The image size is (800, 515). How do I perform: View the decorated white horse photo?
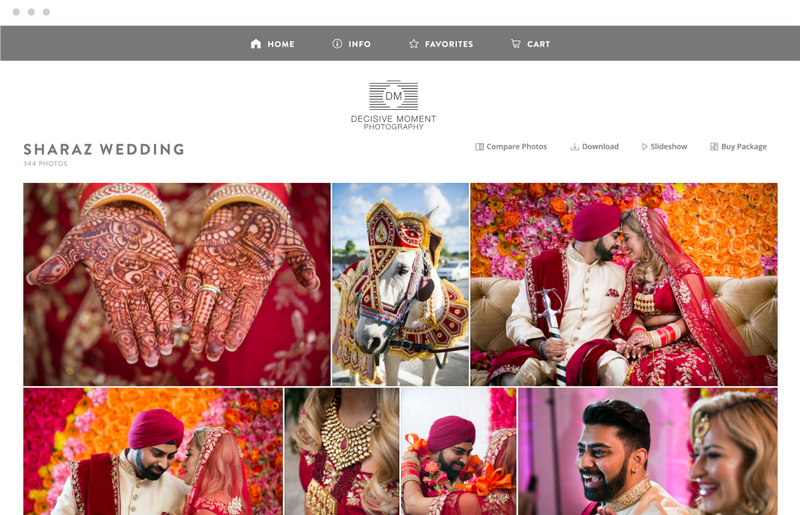tap(400, 284)
